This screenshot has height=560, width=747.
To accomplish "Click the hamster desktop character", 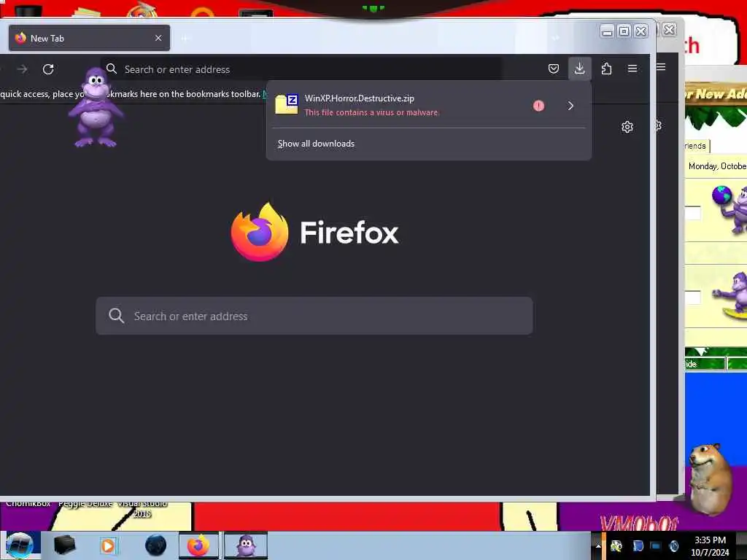I will pos(711,480).
